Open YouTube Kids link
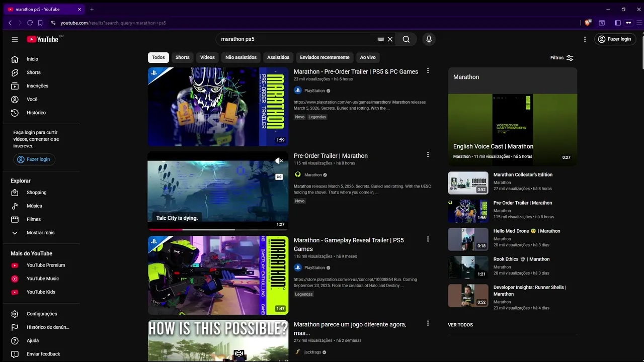This screenshot has height=362, width=644. coord(41,292)
